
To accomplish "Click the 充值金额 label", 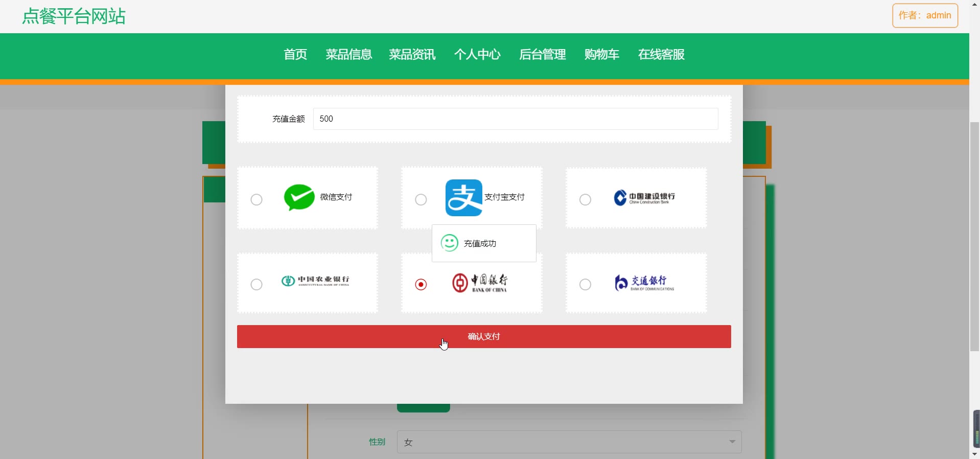I will click(x=289, y=119).
